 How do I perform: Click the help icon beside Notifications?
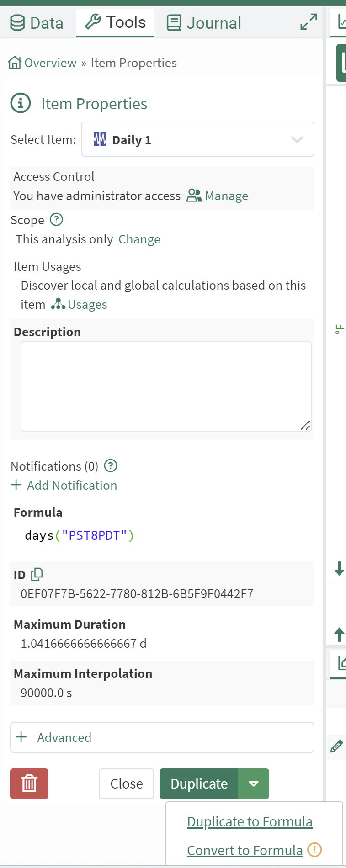(111, 466)
